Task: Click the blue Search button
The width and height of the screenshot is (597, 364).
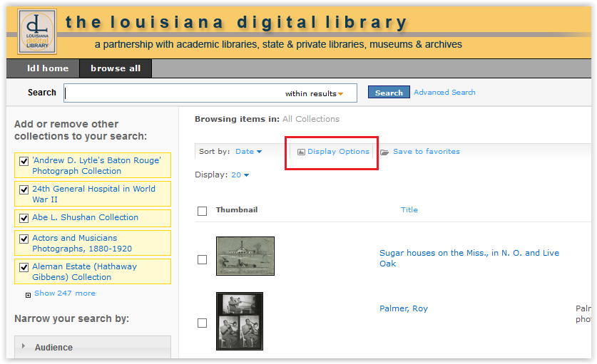Action: (389, 92)
